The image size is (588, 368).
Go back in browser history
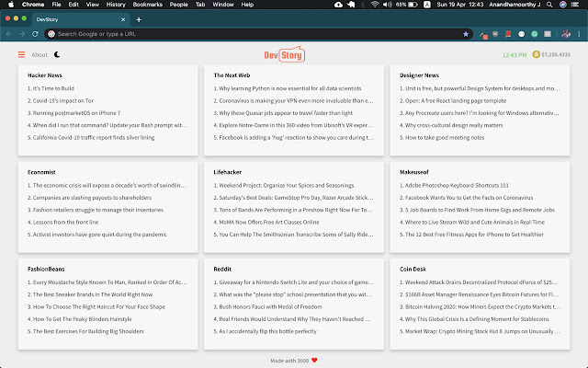point(9,34)
